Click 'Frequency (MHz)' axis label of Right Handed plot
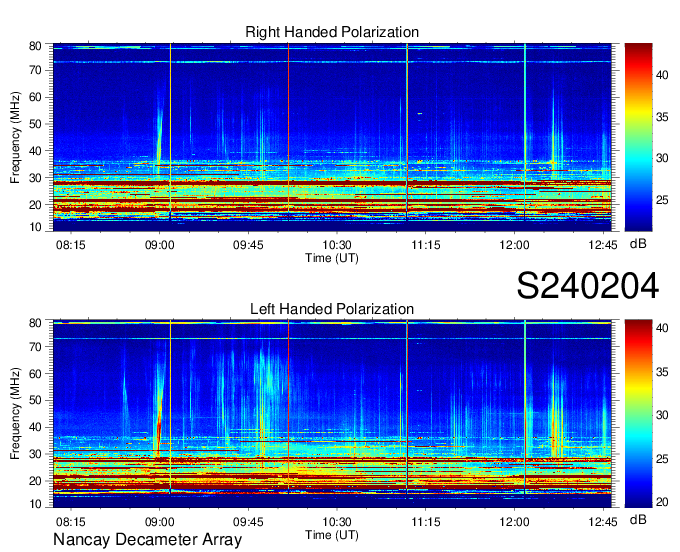680x552 pixels. click(x=15, y=137)
